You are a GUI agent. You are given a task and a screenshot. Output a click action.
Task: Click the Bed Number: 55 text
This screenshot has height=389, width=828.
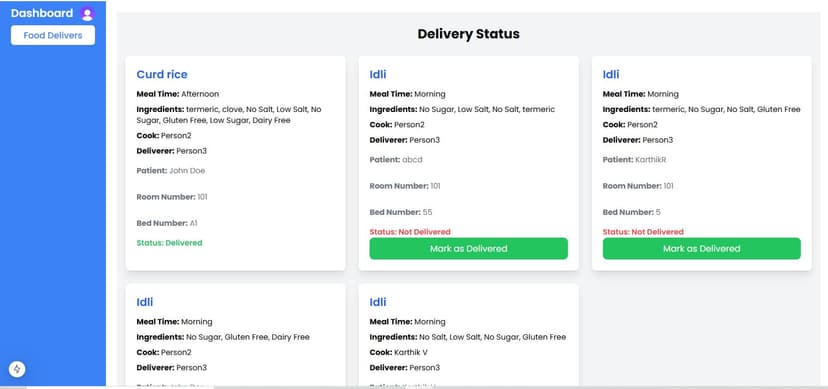[401, 212]
